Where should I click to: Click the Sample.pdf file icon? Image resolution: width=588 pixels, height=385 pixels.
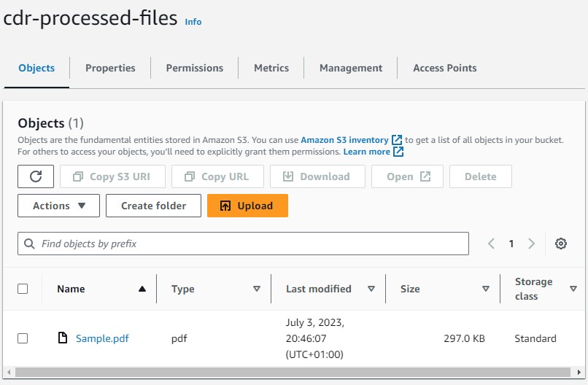63,338
